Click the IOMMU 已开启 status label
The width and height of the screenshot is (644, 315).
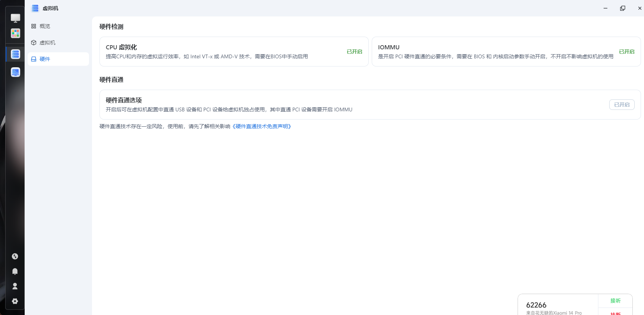(626, 52)
